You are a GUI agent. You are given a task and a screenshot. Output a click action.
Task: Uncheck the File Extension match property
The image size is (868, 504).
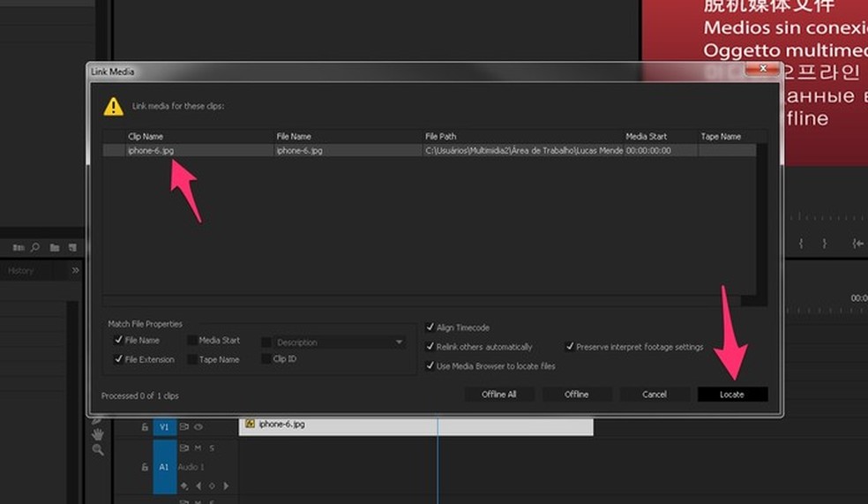click(118, 359)
